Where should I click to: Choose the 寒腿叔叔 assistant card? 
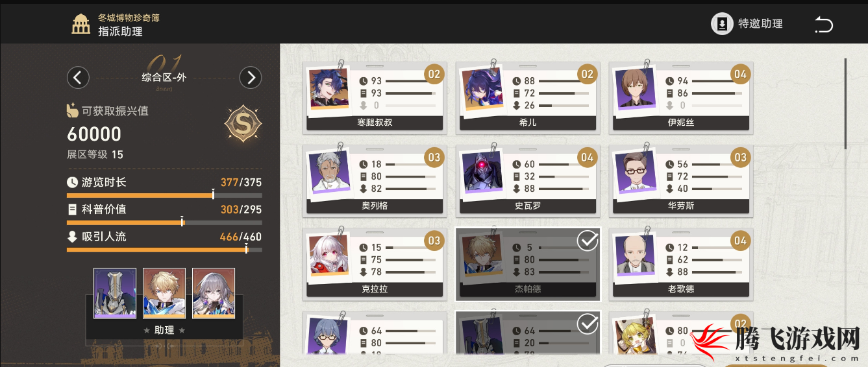(x=375, y=97)
